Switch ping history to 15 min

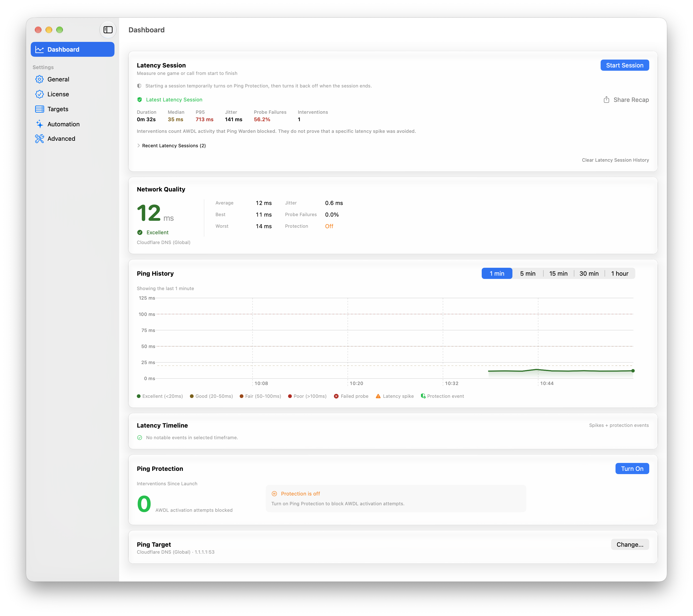[x=558, y=274]
